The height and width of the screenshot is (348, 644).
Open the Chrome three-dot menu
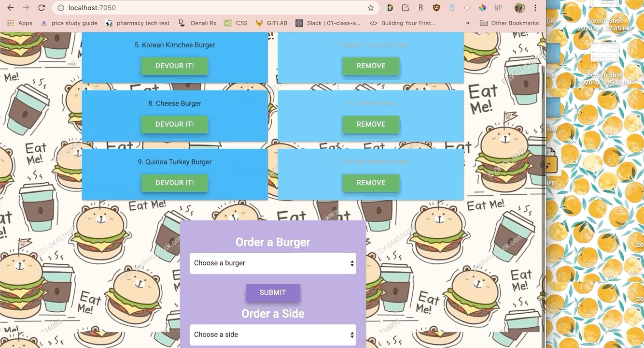click(x=535, y=8)
